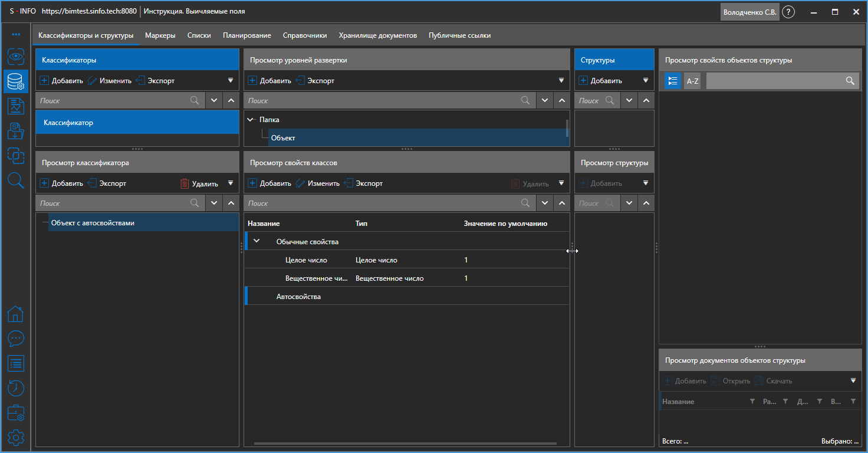Collapse the Папка tree node
The image size is (868, 453).
pyautogui.click(x=251, y=120)
